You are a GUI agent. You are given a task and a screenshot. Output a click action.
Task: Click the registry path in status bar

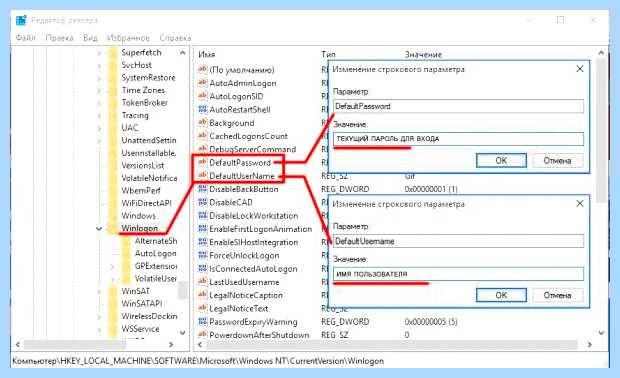198,361
